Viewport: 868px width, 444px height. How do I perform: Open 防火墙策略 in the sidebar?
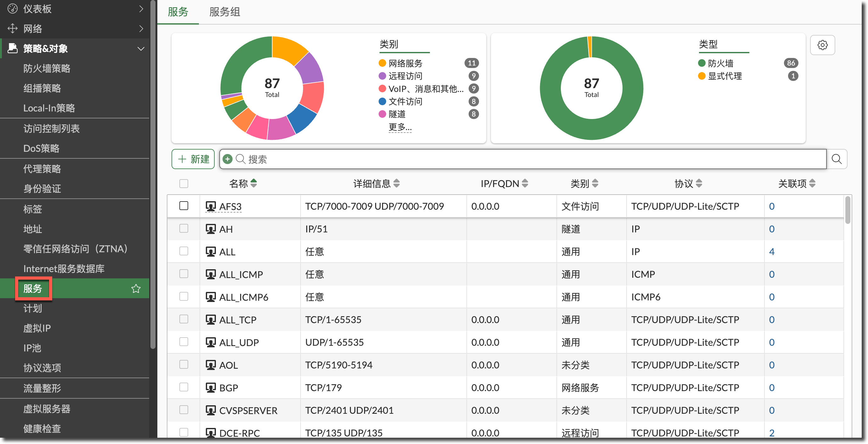[x=47, y=68]
